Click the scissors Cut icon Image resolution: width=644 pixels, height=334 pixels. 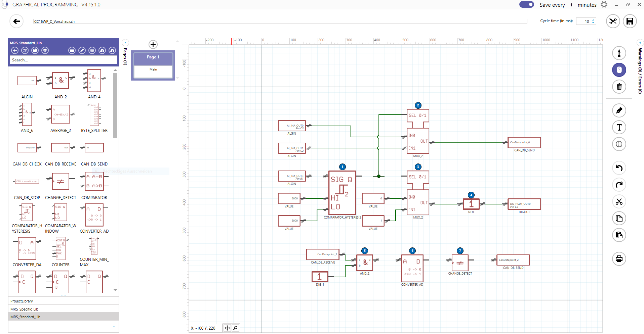coord(619,201)
